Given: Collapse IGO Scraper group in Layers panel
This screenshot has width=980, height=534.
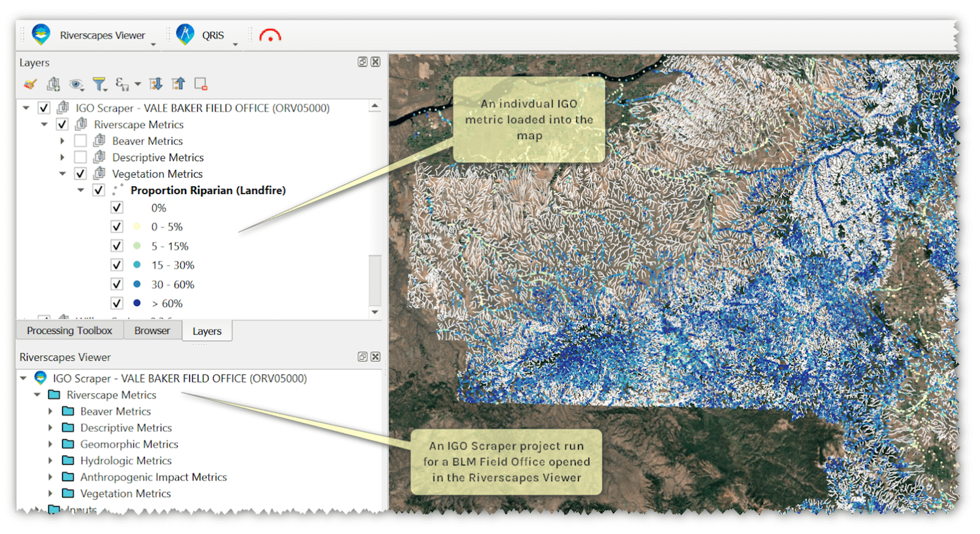Looking at the screenshot, I should [x=26, y=108].
